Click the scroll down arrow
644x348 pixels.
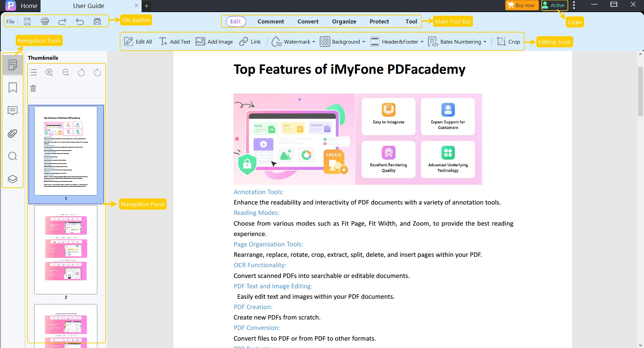[640, 345]
